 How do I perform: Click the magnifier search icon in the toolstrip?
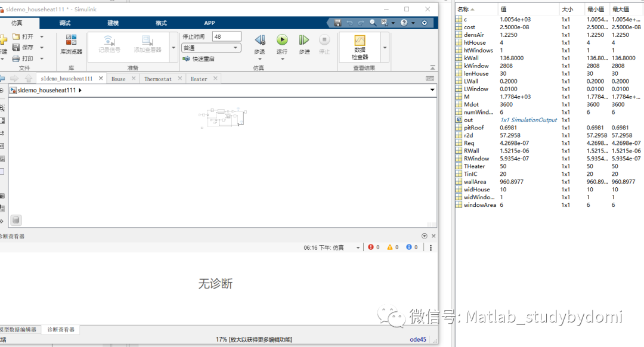(x=373, y=23)
